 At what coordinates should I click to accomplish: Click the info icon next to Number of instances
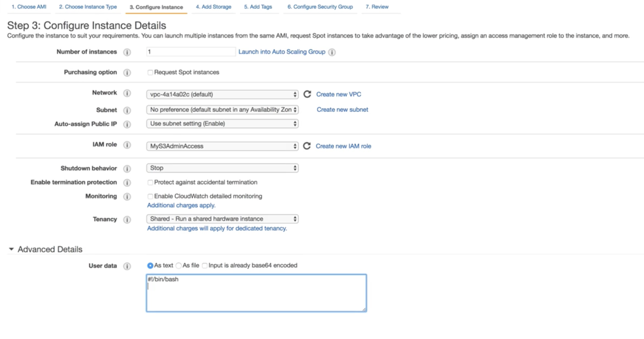coord(127,52)
